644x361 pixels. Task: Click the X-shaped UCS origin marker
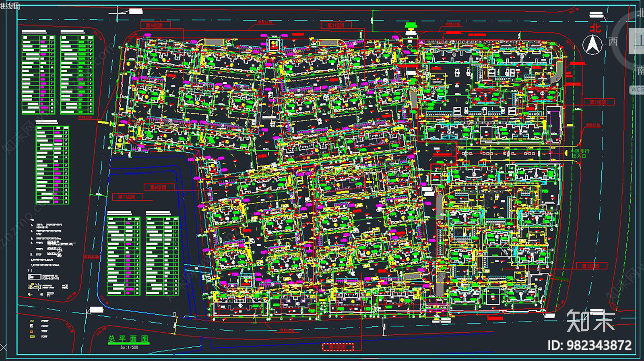(3, 347)
